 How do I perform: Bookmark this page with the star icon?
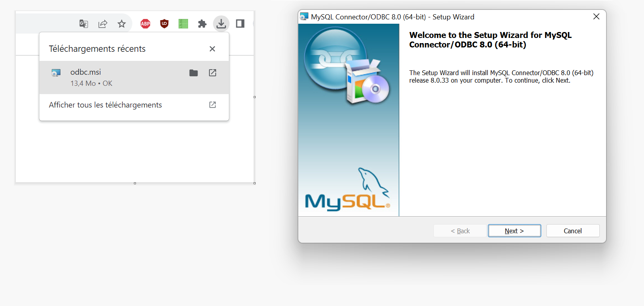click(x=122, y=24)
